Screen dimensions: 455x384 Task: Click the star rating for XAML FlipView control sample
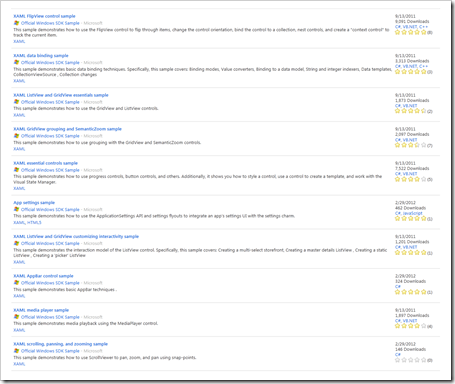pyautogui.click(x=410, y=32)
